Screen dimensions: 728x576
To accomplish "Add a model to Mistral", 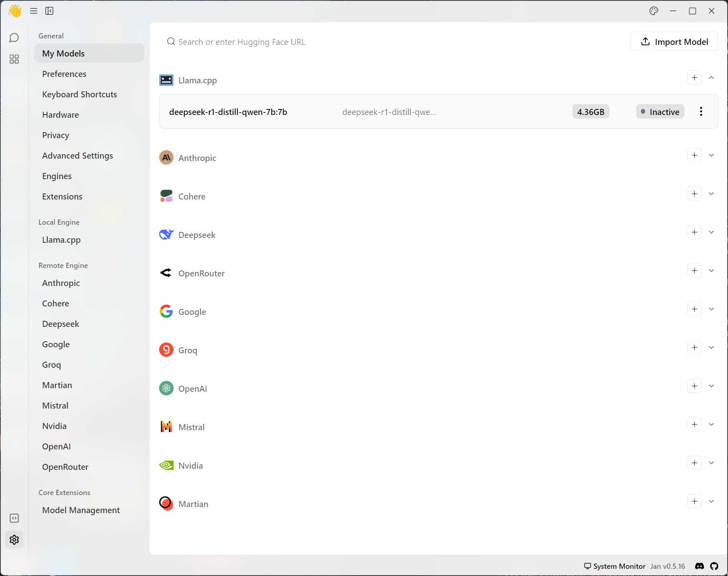I will (x=694, y=424).
